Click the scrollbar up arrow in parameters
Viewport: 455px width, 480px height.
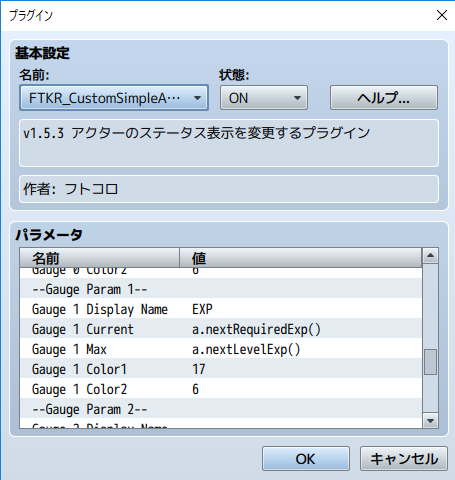[x=430, y=256]
